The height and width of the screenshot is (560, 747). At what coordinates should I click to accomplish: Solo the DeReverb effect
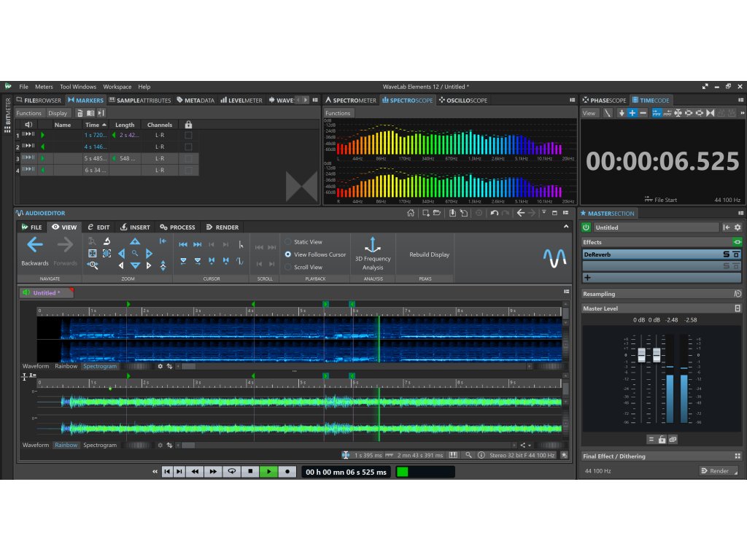click(726, 254)
